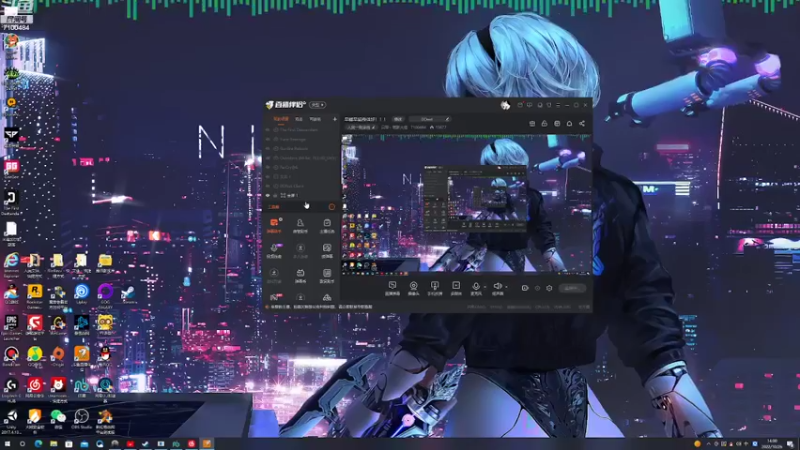Viewport: 800px width, 450px height.
Task: Open speaker options dropdown arrow
Action: point(506,287)
